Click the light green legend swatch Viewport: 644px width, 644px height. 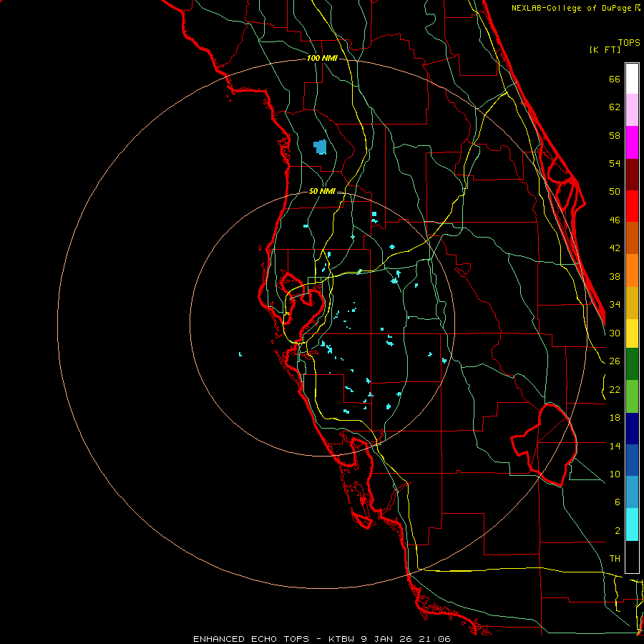click(632, 396)
